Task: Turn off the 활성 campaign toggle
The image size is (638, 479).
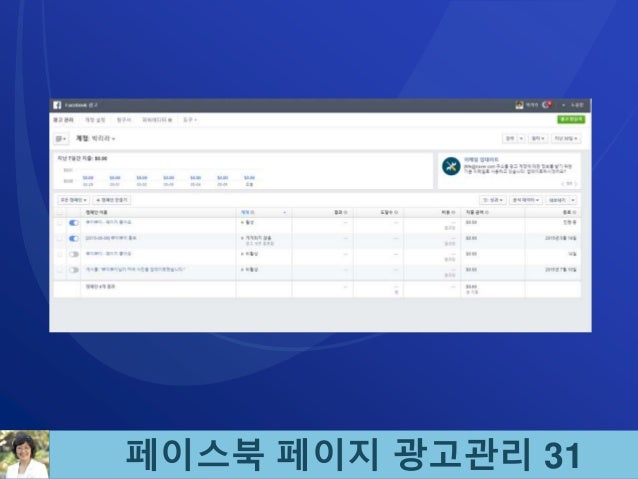Action: pyautogui.click(x=74, y=223)
